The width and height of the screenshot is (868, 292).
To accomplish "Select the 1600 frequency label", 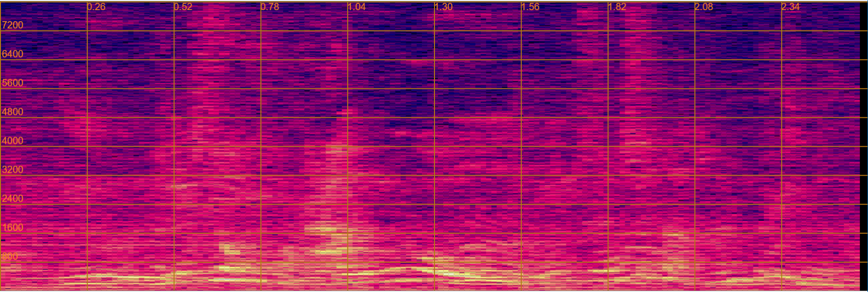I will pos(13,228).
